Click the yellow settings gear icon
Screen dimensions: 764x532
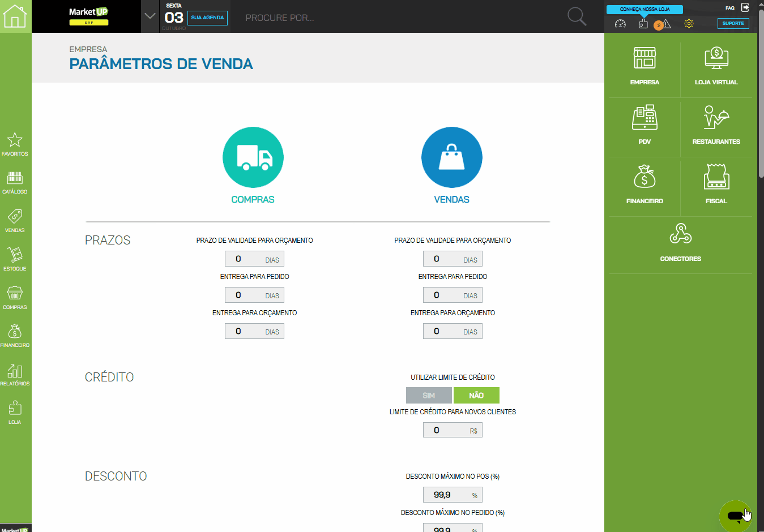(x=689, y=24)
